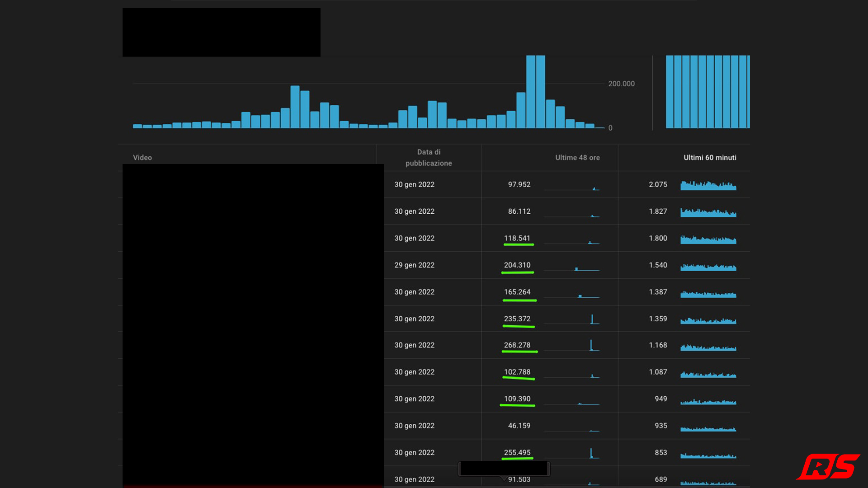Click the 102.788 views value
The image size is (868, 488).
[x=517, y=372]
